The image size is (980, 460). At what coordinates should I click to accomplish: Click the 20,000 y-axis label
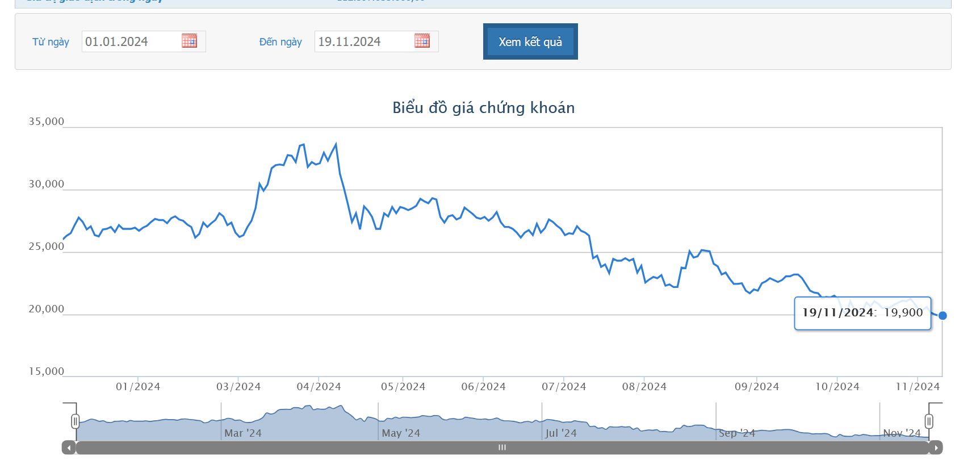(47, 309)
